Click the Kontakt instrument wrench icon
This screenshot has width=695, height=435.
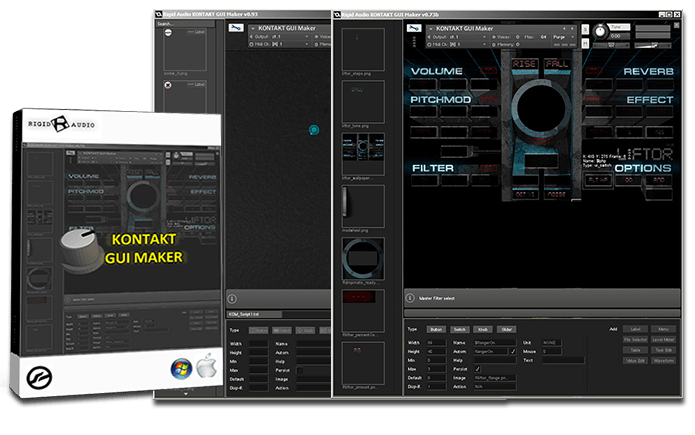pos(415,30)
